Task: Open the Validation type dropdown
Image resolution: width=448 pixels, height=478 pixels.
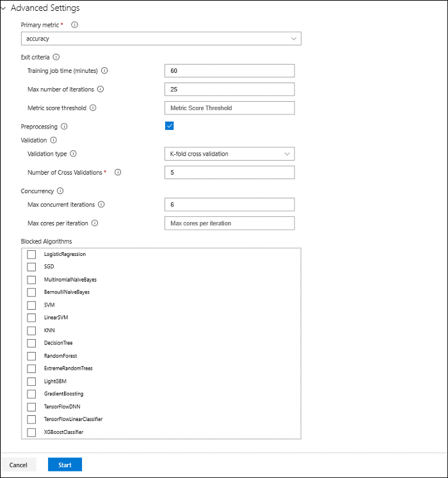Action: click(x=229, y=154)
